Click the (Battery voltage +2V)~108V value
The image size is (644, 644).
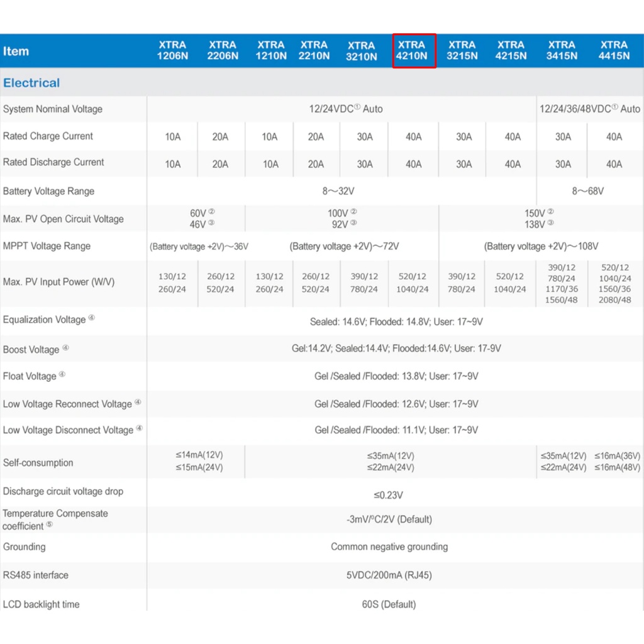[x=541, y=247]
